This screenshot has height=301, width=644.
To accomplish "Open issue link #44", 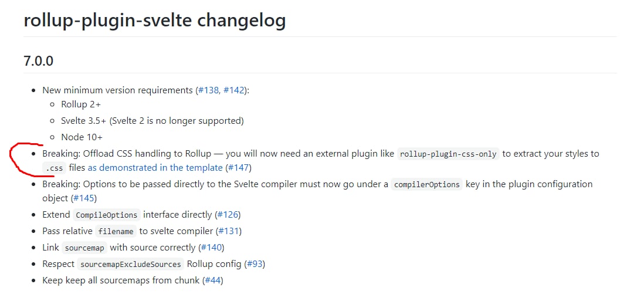I will (213, 280).
